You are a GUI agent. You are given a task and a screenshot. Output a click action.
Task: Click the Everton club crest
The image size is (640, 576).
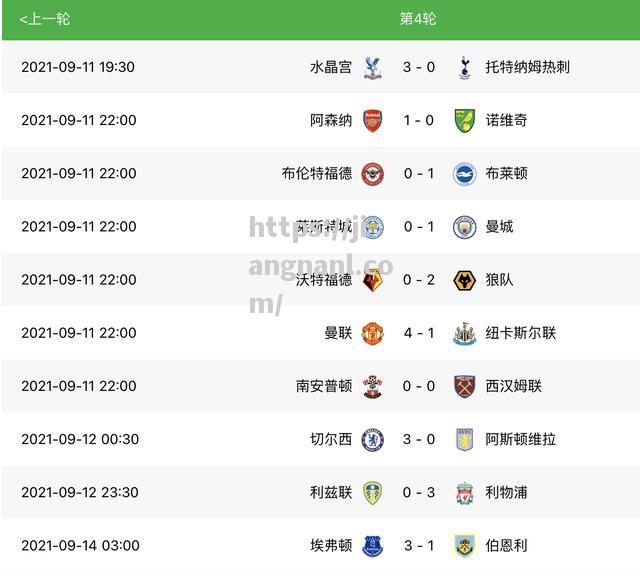[372, 546]
